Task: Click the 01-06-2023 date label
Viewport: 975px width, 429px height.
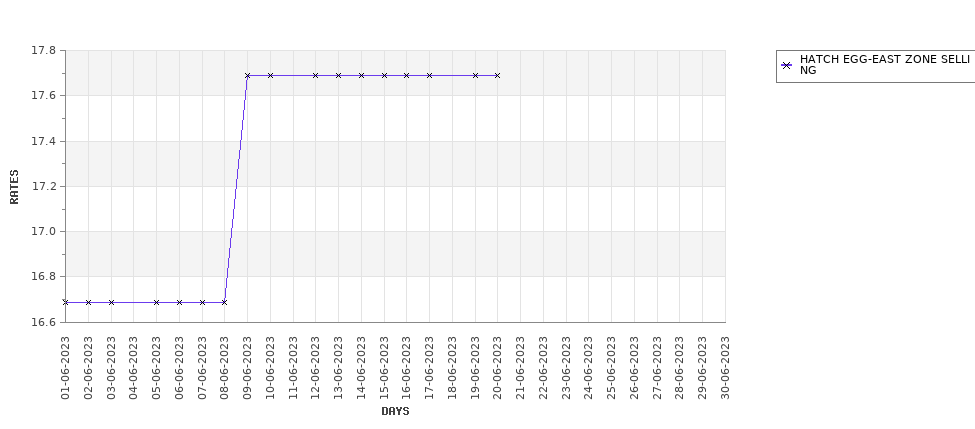Action: coord(65,367)
